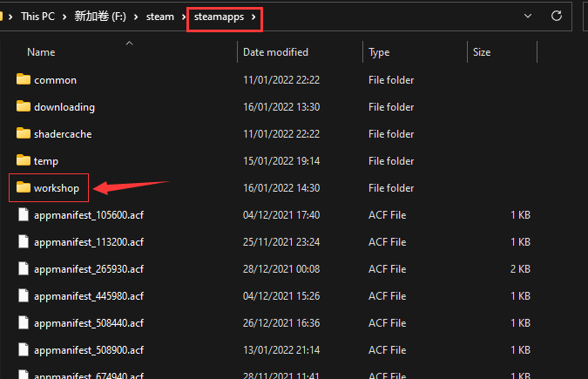Click date 25/11/2021 23:24

coord(281,242)
